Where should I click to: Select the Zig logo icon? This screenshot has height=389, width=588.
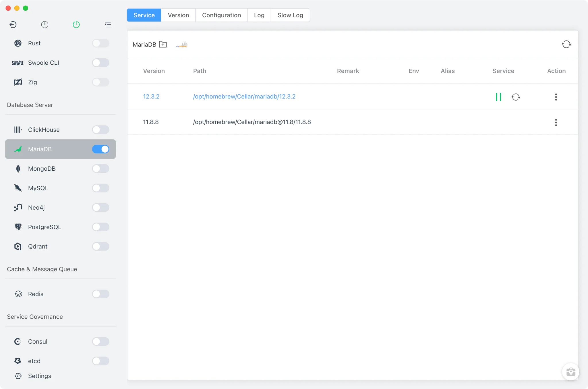click(x=18, y=82)
